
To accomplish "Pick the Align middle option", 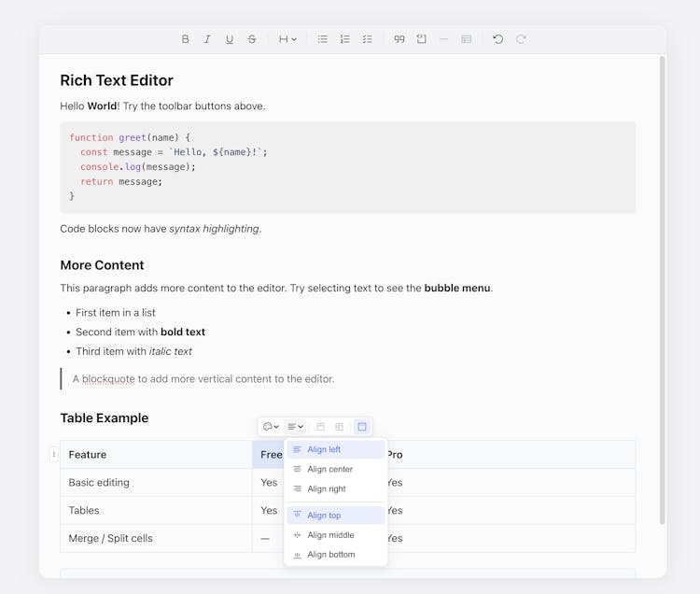I will click(330, 535).
